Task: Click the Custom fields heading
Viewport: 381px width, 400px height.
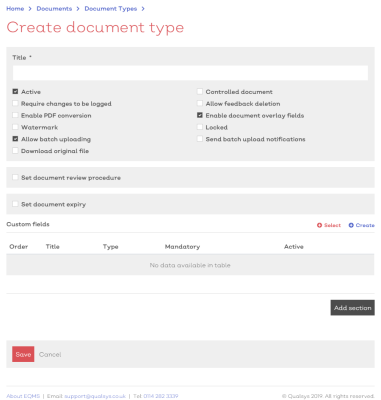Action: (x=28, y=224)
